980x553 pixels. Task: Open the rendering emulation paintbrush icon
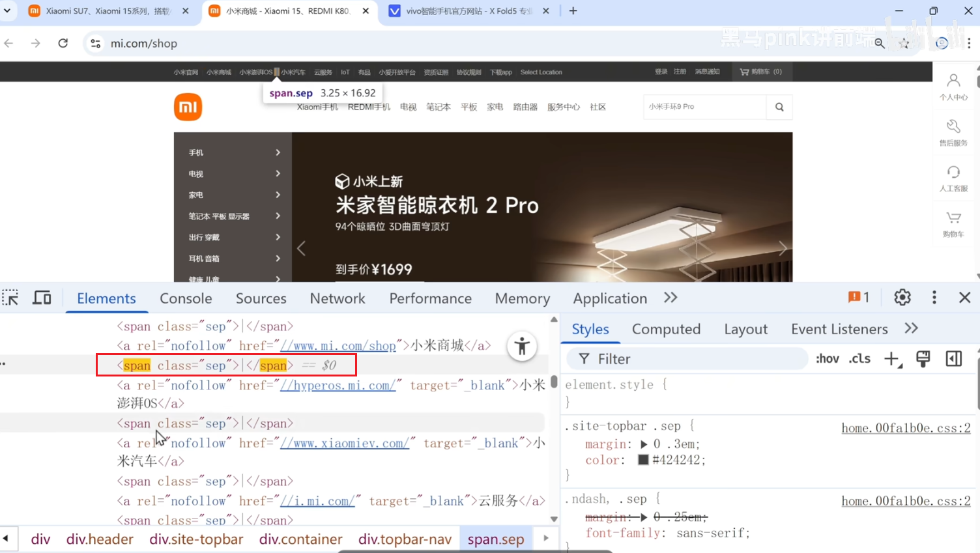coord(923,359)
